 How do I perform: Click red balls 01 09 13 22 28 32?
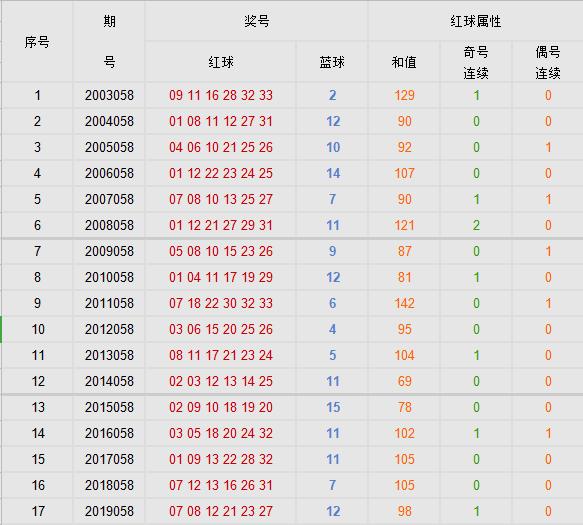click(x=221, y=459)
